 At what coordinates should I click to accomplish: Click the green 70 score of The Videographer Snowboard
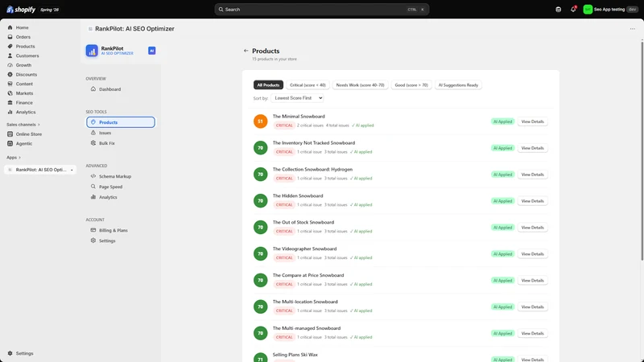[260, 254]
